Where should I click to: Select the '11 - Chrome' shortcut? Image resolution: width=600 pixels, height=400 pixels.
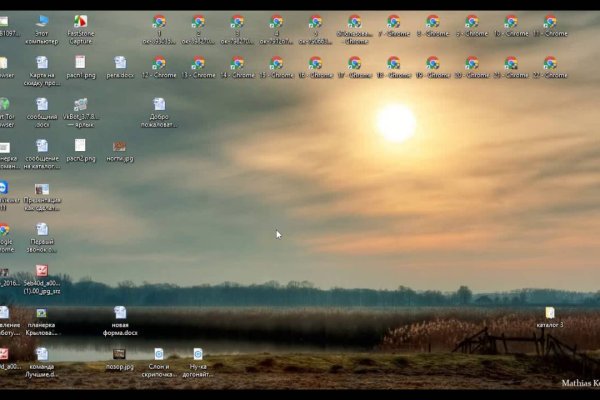[549, 21]
